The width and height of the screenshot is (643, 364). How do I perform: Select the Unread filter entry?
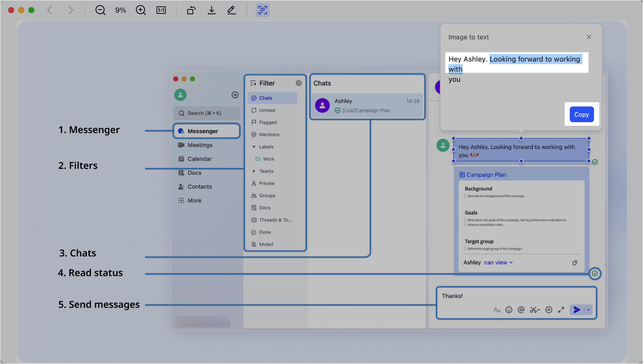click(x=267, y=110)
